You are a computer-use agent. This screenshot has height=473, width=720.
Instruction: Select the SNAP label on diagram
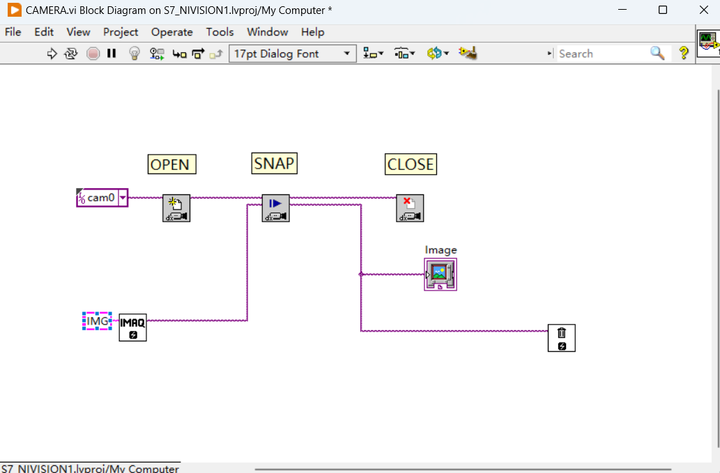click(x=274, y=163)
